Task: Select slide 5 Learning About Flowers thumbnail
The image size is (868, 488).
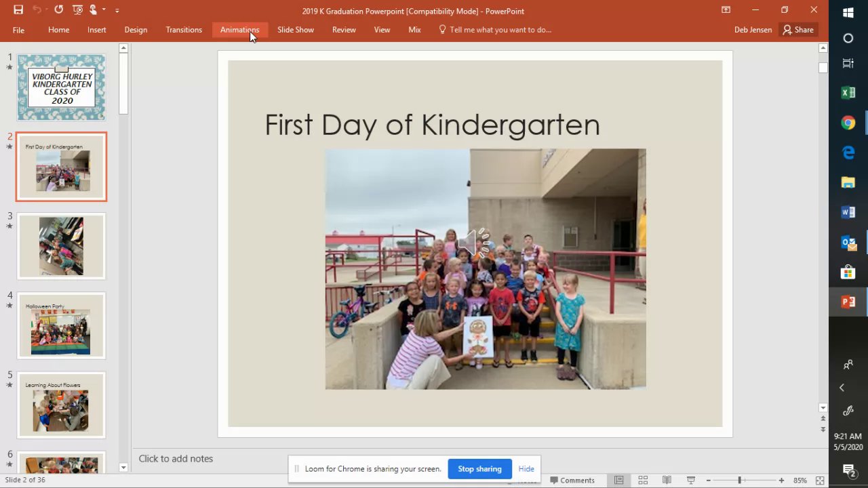Action: point(62,405)
